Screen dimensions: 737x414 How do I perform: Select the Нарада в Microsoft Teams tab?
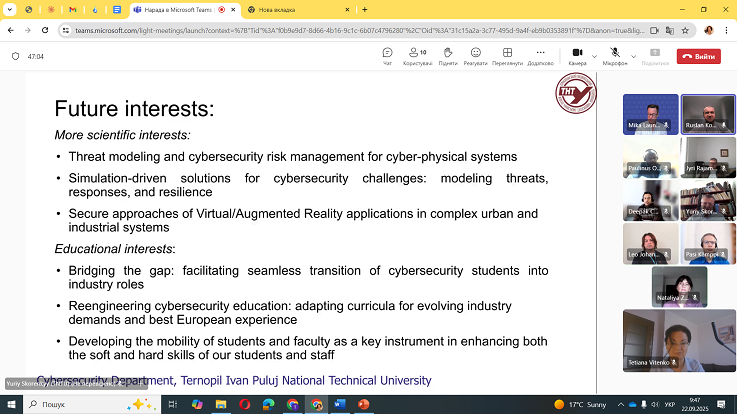click(182, 9)
